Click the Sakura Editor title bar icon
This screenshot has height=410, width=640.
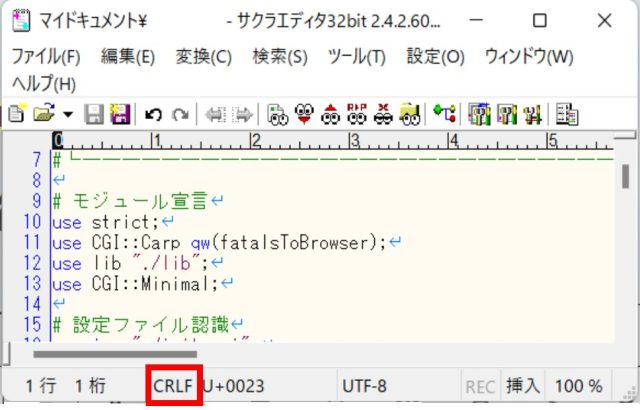[x=21, y=20]
